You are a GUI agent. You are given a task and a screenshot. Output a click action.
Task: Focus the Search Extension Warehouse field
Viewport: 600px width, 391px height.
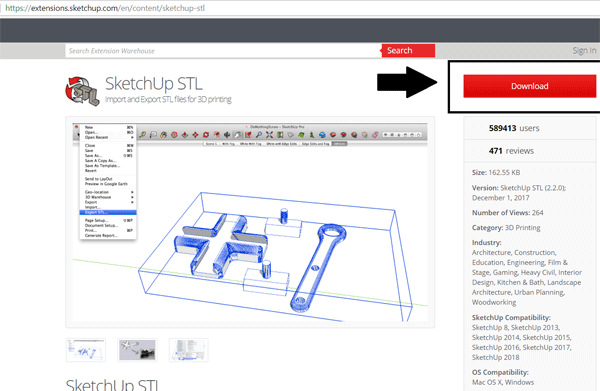[x=223, y=51]
